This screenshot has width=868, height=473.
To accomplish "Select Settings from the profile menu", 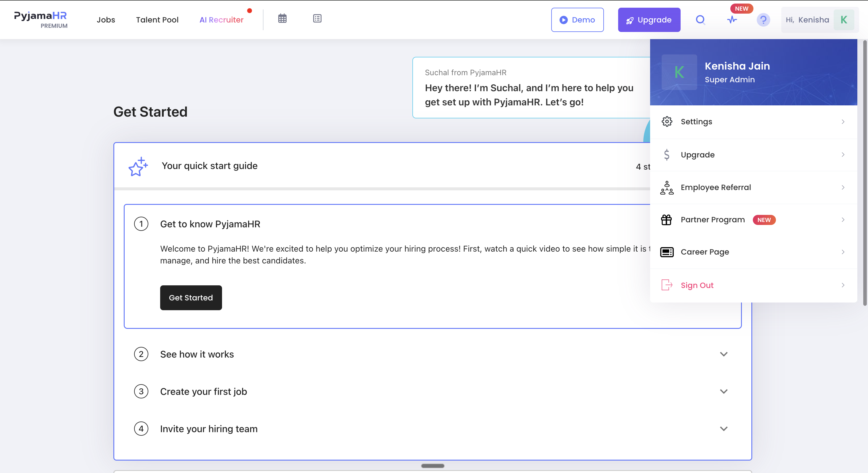I will click(753, 122).
